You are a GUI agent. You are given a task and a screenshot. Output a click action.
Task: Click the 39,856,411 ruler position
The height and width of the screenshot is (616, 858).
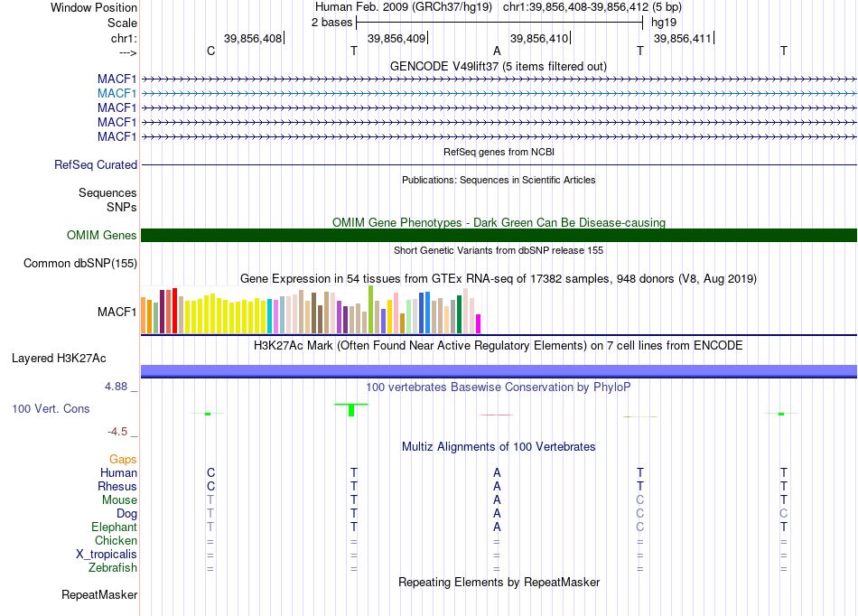683,38
